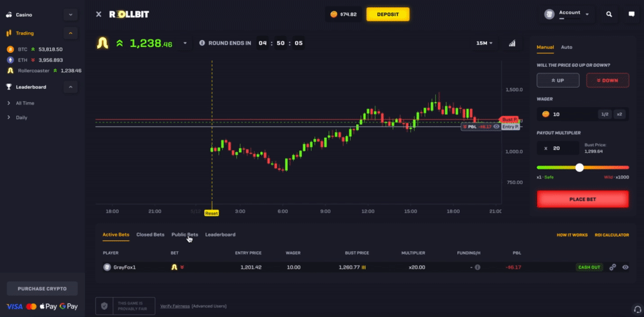Open the bottom Leaderboard tab
The height and width of the screenshot is (317, 644).
(x=220, y=235)
